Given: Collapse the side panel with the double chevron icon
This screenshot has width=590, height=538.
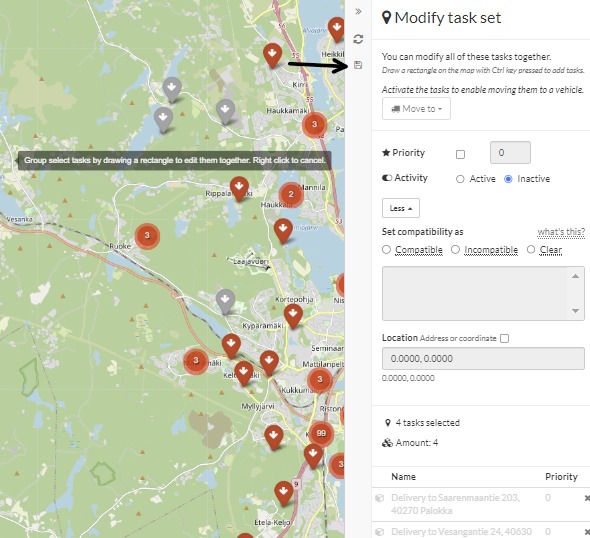Looking at the screenshot, I should tap(358, 12).
